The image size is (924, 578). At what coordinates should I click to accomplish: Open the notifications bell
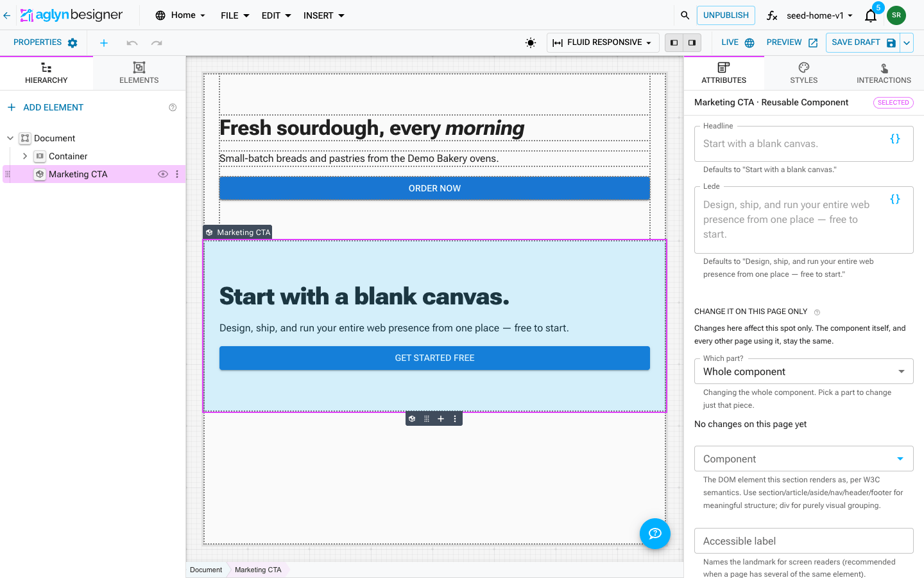coord(871,15)
